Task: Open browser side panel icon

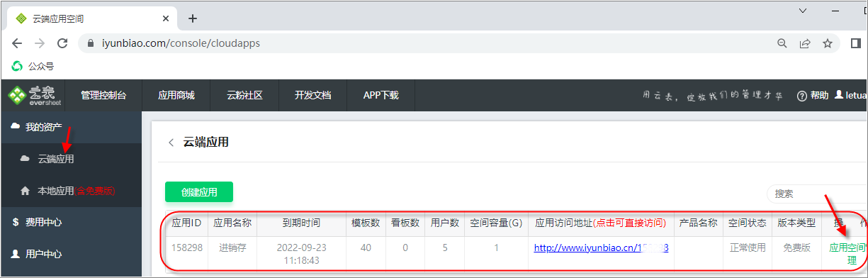Action: click(855, 43)
